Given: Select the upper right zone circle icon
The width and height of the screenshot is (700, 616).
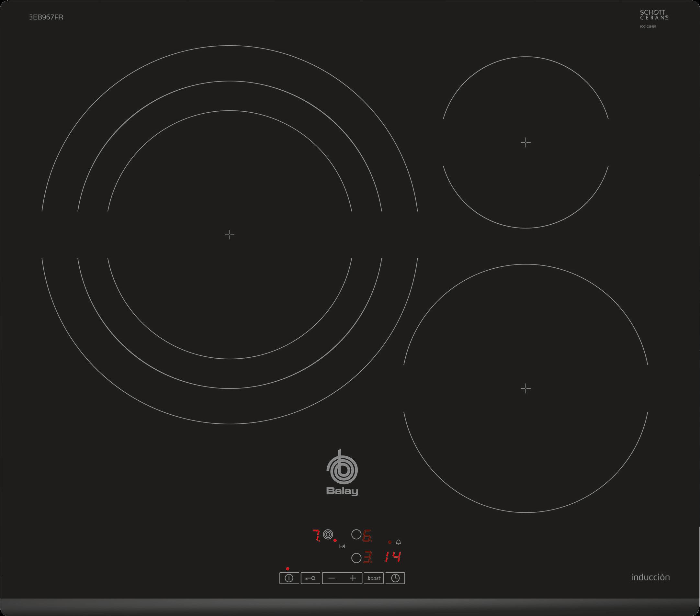Looking at the screenshot, I should point(356,534).
